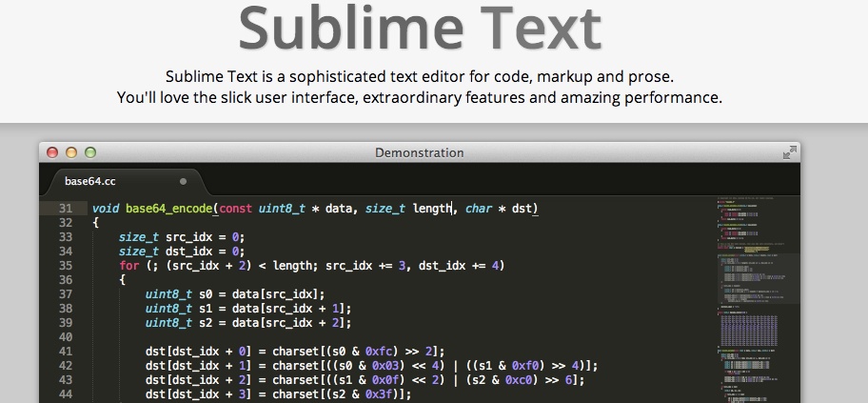Viewport: 868px width, 403px height.
Task: Click the base64_encode function name
Action: tap(168, 209)
